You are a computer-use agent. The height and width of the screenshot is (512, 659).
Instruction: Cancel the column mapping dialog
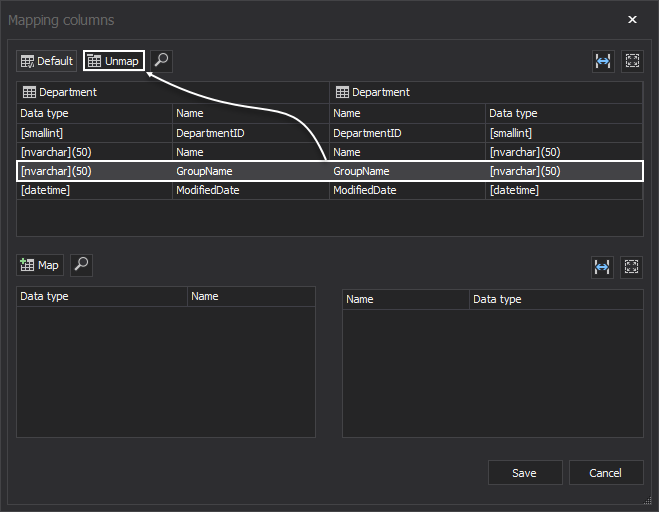(x=606, y=473)
